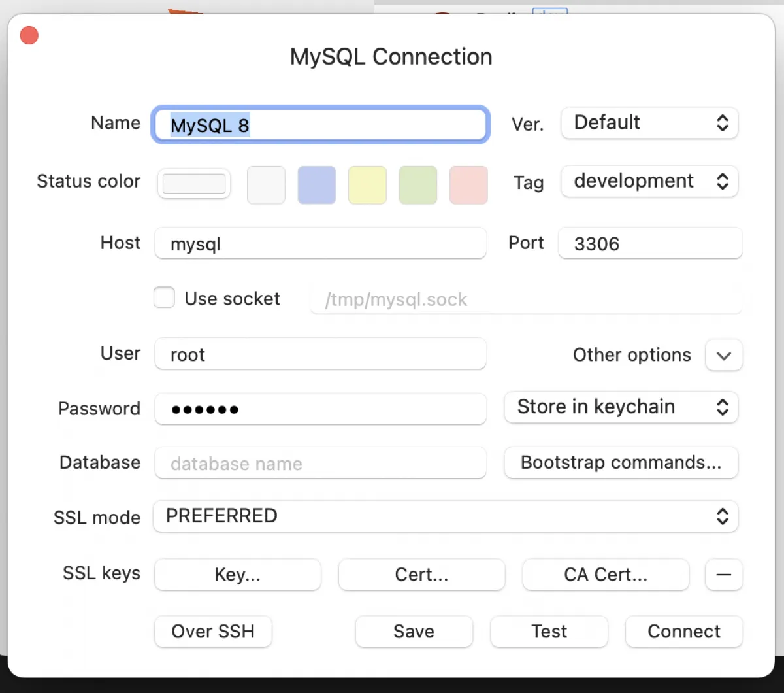Select the gray status color swatch
The height and width of the screenshot is (693, 784).
tap(266, 185)
